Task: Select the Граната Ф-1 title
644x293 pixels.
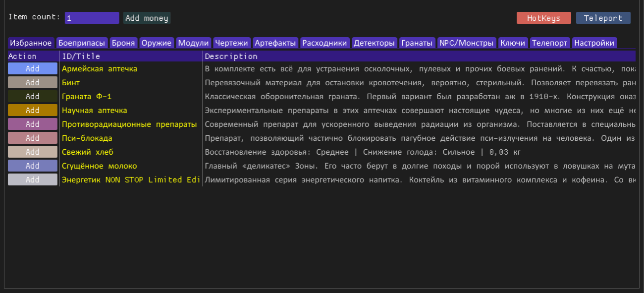Action: tap(87, 96)
